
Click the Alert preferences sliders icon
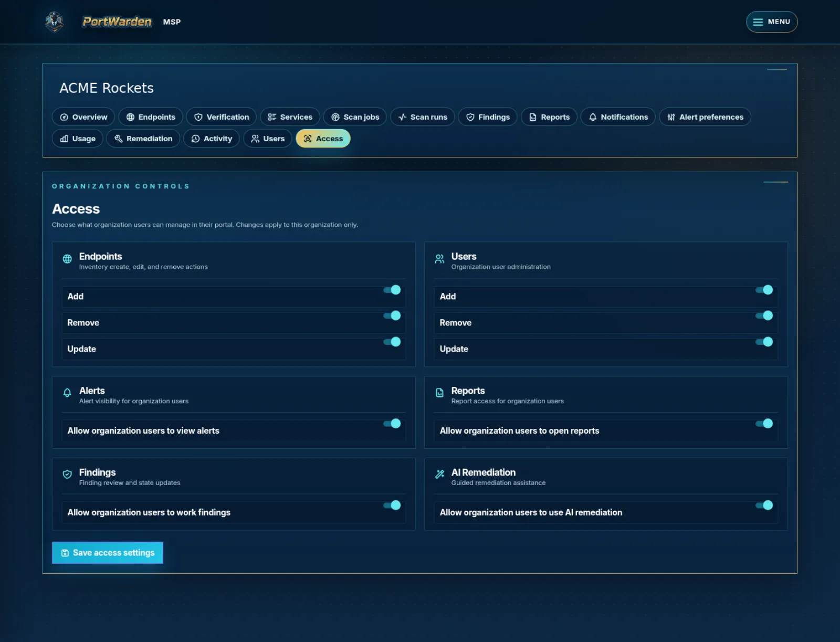point(671,117)
